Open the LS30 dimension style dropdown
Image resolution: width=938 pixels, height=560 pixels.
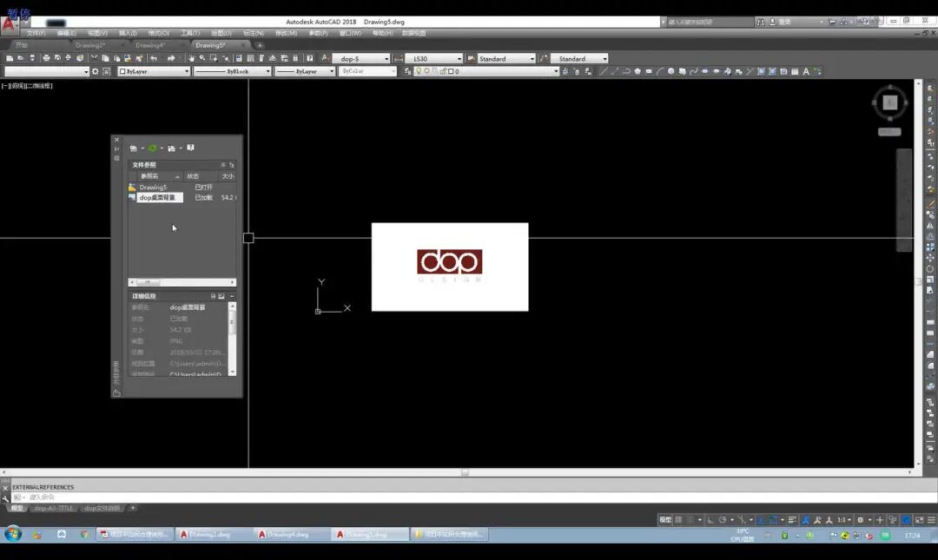459,59
